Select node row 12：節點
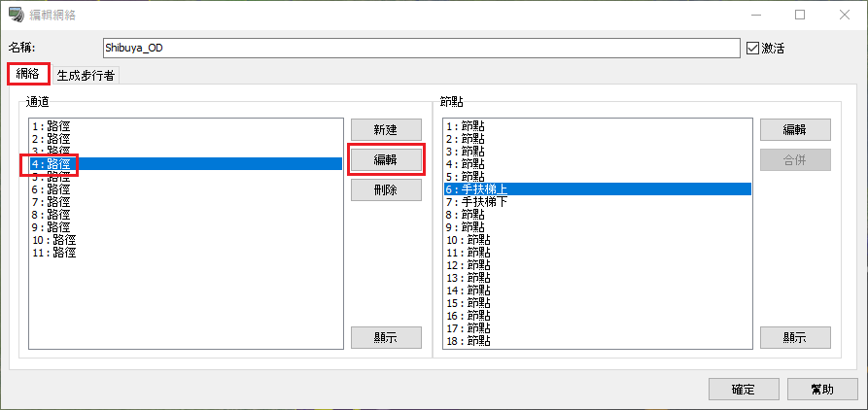 tap(598, 265)
